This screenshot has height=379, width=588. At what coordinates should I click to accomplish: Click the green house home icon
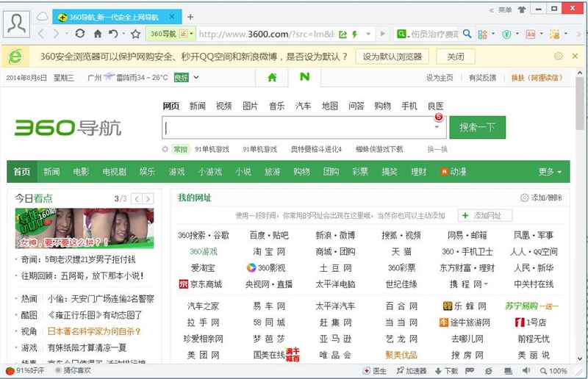[272, 78]
